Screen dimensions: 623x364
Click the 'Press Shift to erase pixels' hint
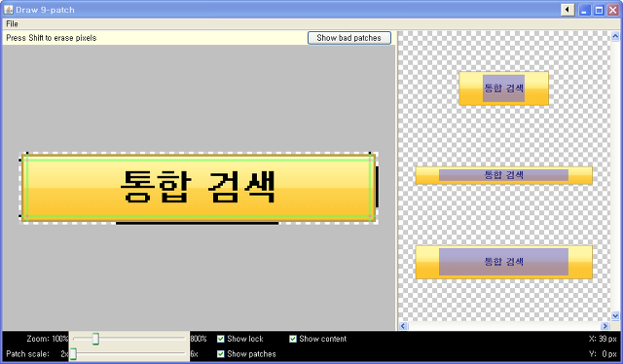pyautogui.click(x=52, y=38)
